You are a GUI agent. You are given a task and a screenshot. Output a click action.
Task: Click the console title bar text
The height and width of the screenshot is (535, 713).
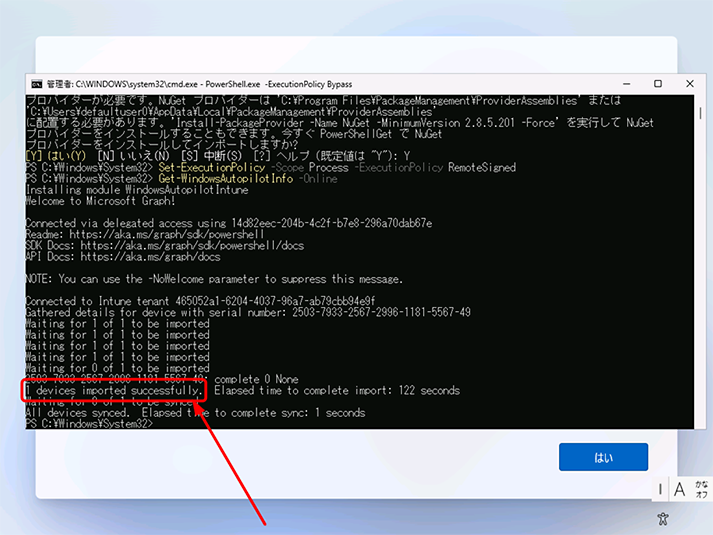coord(199,84)
